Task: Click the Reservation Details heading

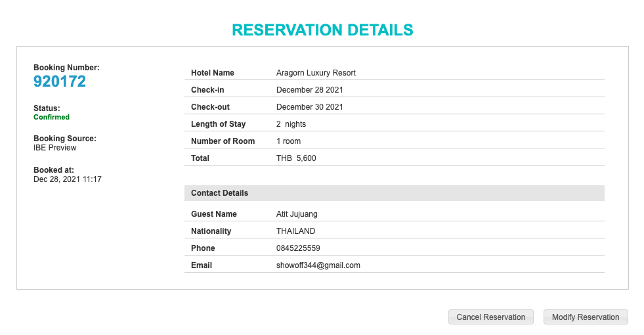Action: (322, 30)
